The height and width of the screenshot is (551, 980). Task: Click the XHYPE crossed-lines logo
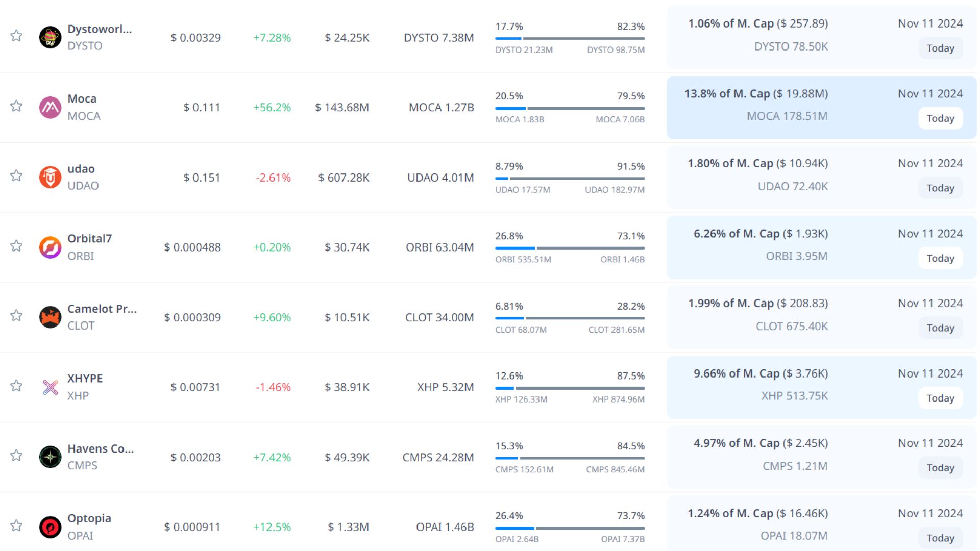coord(50,387)
